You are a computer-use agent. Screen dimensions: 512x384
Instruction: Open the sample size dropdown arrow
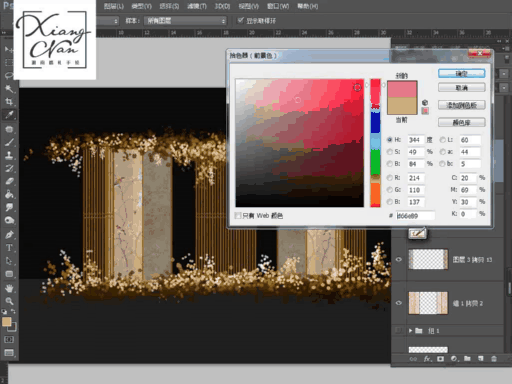[x=116, y=21]
